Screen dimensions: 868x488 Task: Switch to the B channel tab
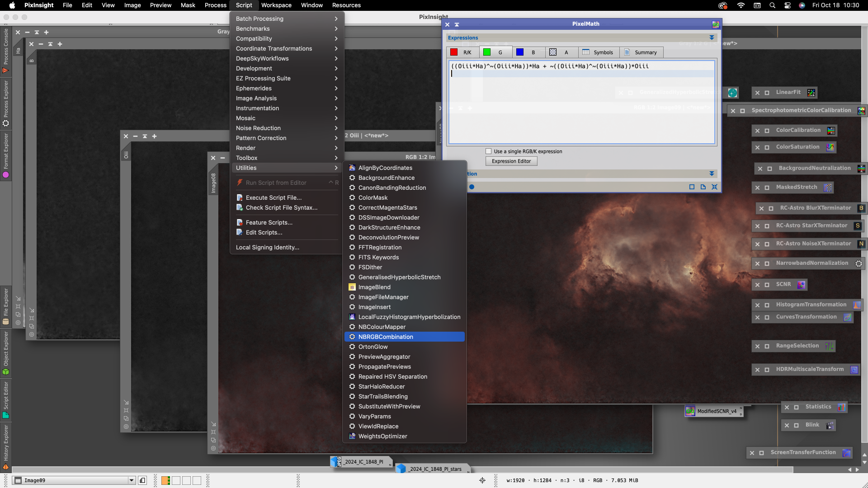(x=528, y=52)
